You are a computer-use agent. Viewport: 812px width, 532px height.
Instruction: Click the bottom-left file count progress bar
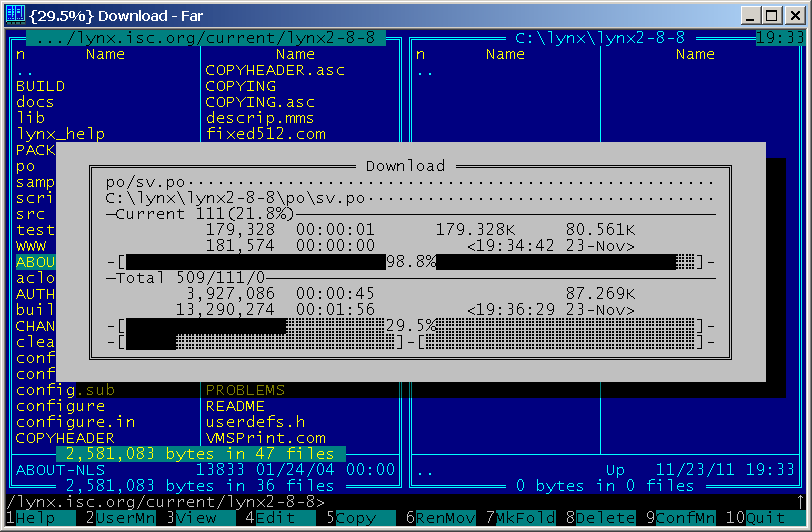pyautogui.click(x=261, y=342)
